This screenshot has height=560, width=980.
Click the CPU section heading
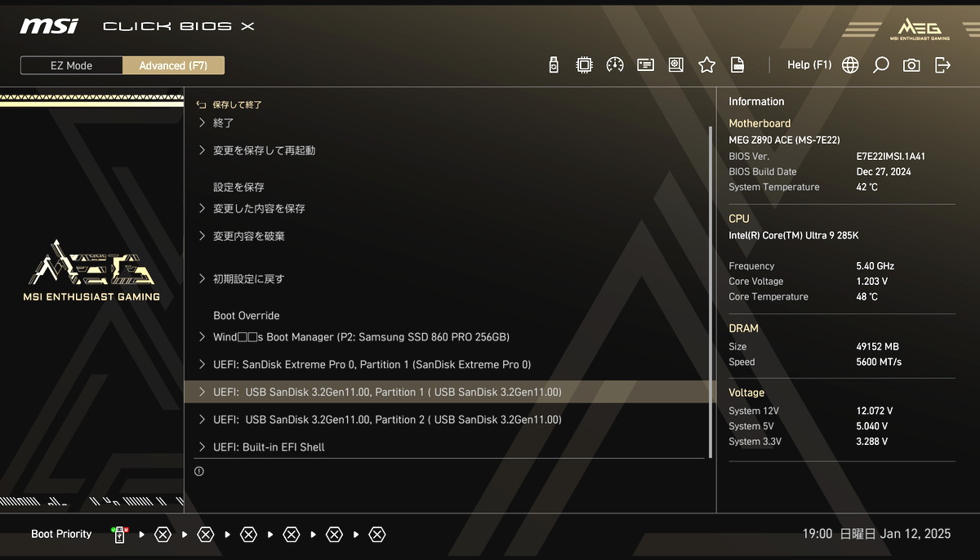point(739,219)
